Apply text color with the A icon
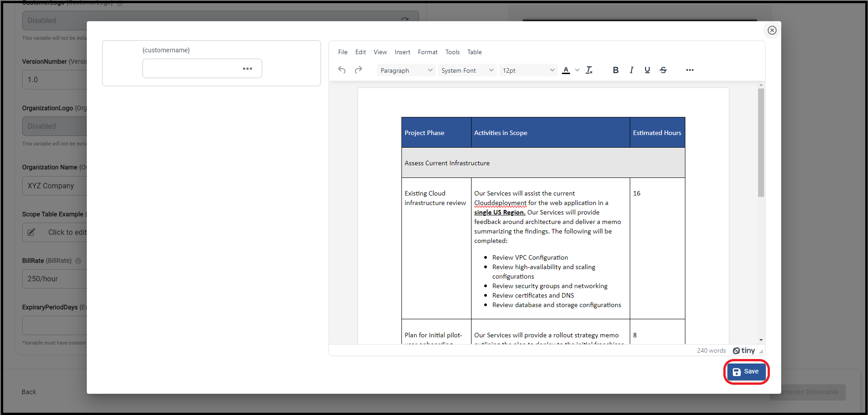 (x=566, y=70)
